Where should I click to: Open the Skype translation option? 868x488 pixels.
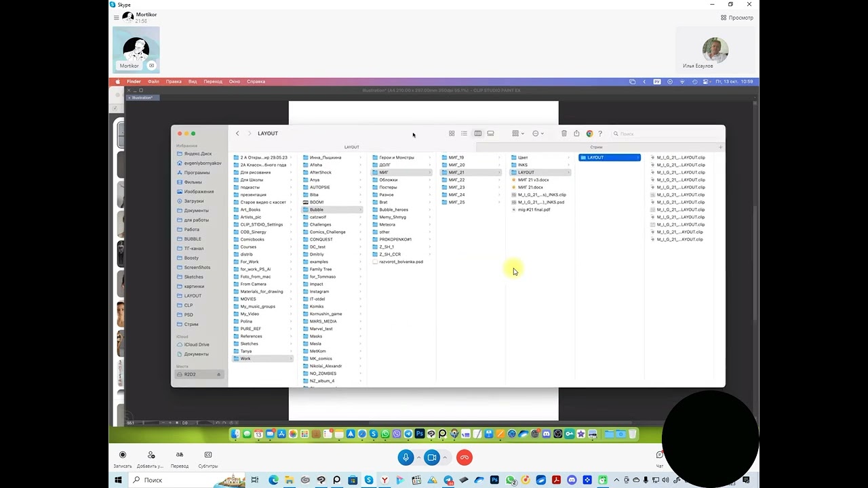point(180,459)
